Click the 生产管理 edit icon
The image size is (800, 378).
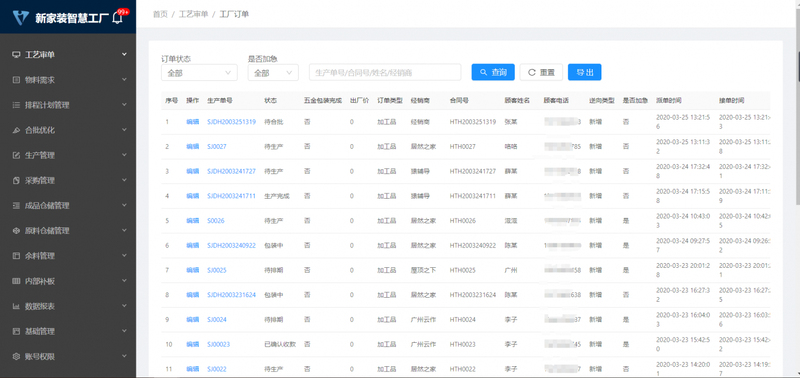(16, 155)
